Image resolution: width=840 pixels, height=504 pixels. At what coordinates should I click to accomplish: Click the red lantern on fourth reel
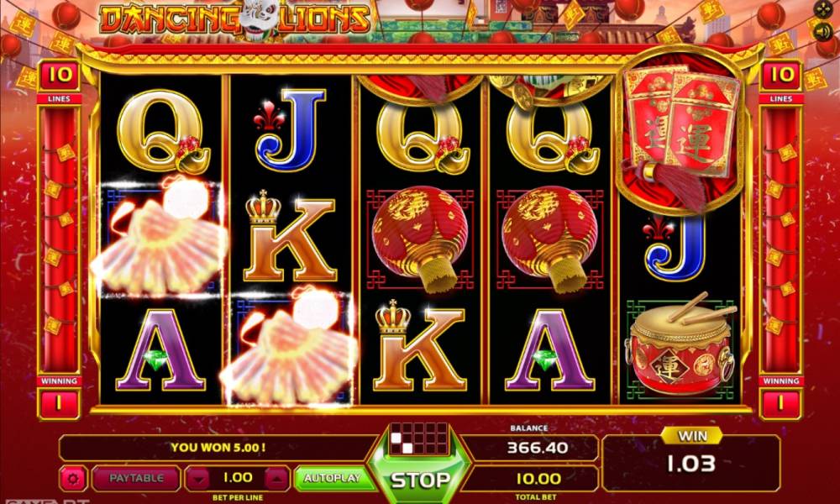550,239
